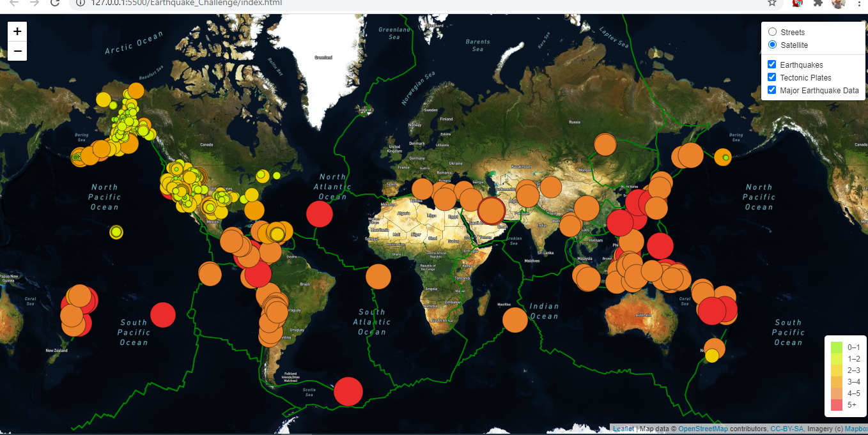The width and height of the screenshot is (868, 435).
Task: Zoom out on the map
Action: click(x=17, y=50)
